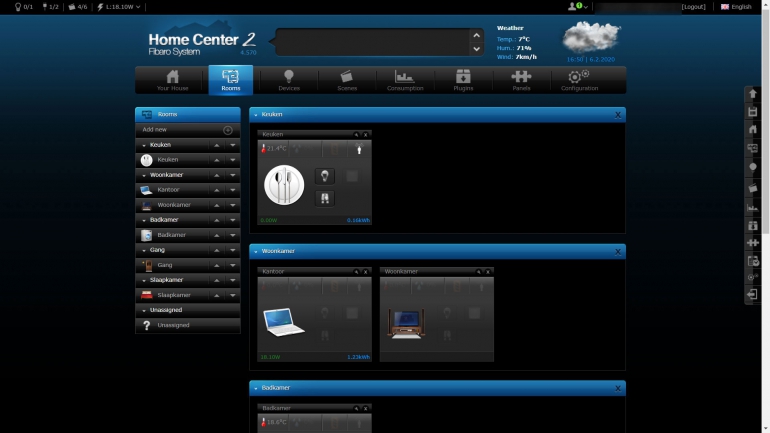Select the English language option
This screenshot has width=770, height=433.
737,7
